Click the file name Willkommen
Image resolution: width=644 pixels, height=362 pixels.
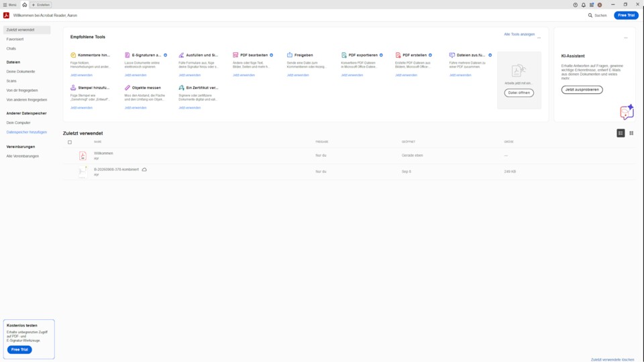click(103, 153)
